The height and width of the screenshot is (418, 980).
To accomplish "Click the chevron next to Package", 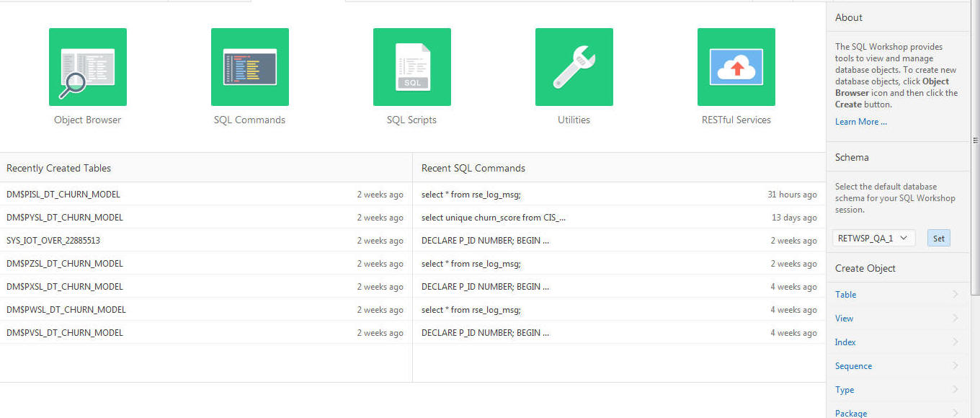I will [x=955, y=413].
